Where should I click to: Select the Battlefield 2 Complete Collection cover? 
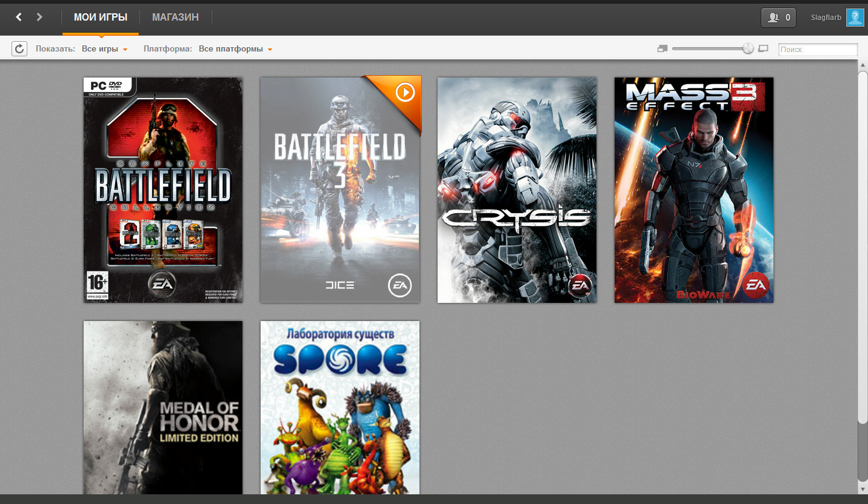(x=163, y=190)
